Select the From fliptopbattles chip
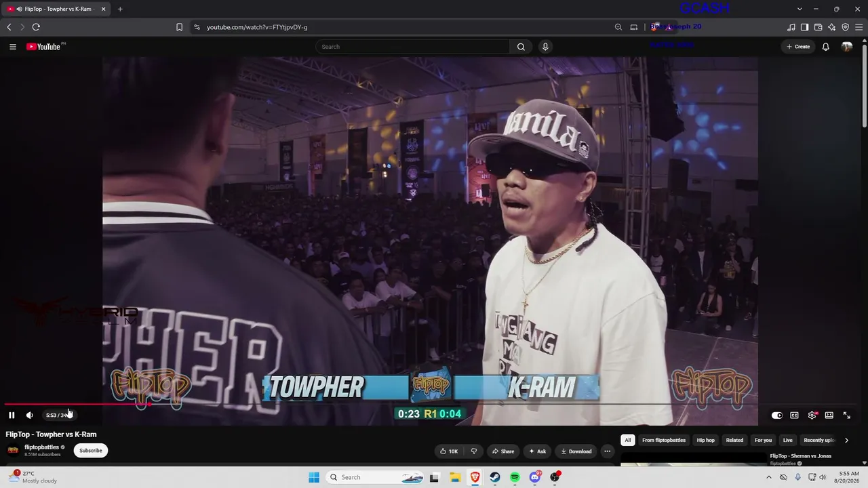The width and height of the screenshot is (868, 488). pyautogui.click(x=664, y=441)
